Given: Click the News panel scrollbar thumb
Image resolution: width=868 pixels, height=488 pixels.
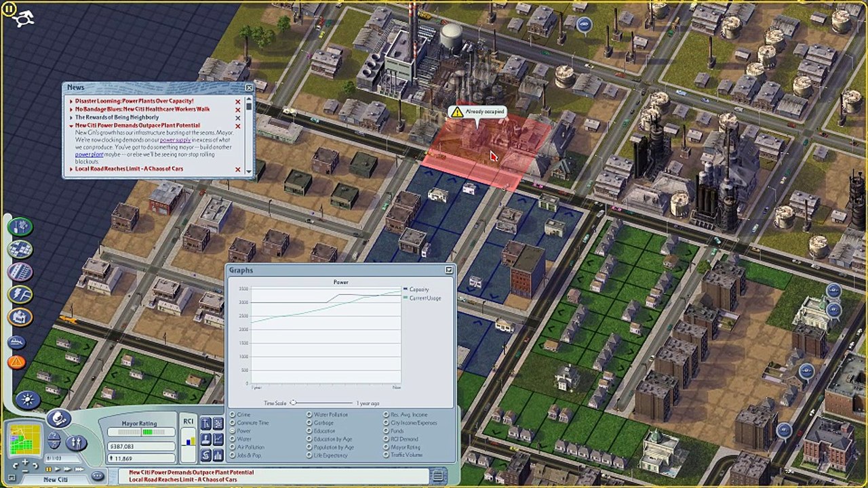Looking at the screenshot, I should pos(249,106).
